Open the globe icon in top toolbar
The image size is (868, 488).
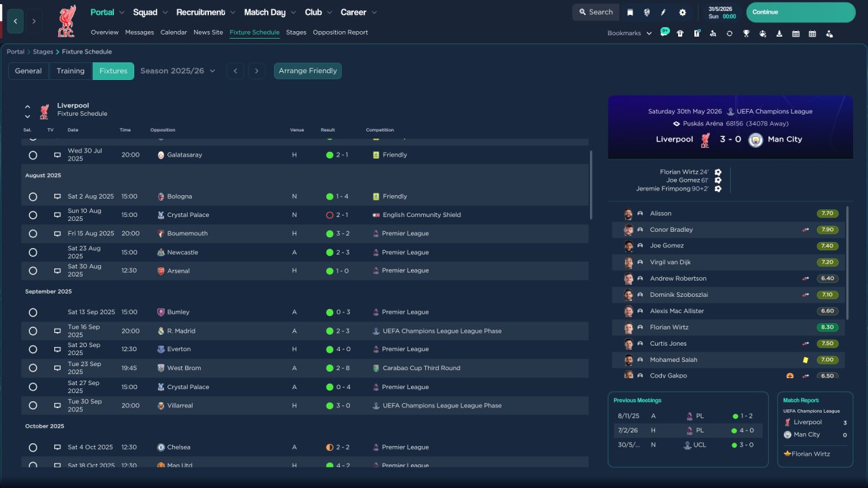(647, 12)
